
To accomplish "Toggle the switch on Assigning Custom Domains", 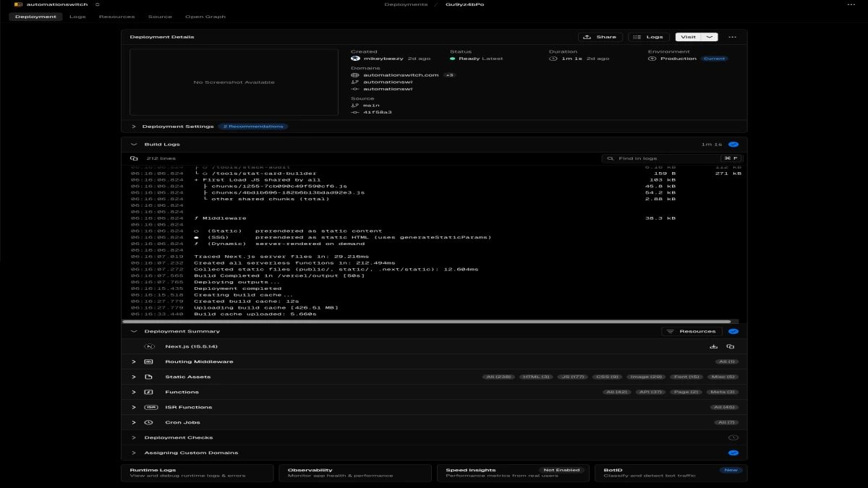I will point(733,453).
